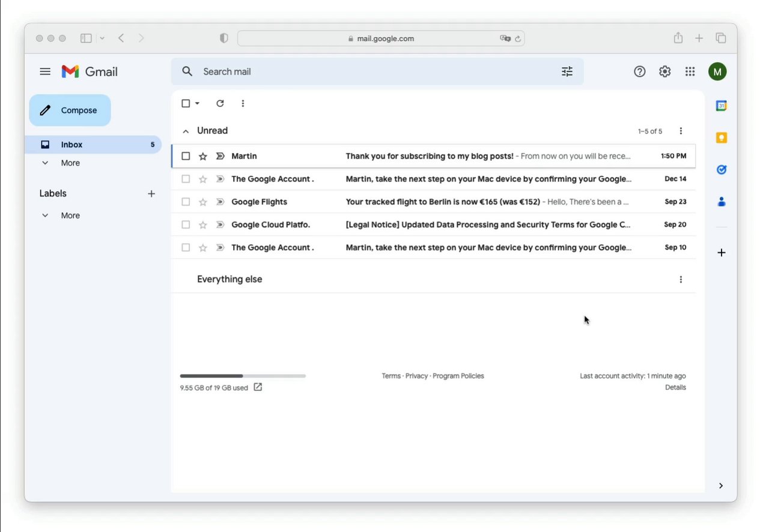The width and height of the screenshot is (769, 532).
Task: Open the Privacy link
Action: coord(416,376)
